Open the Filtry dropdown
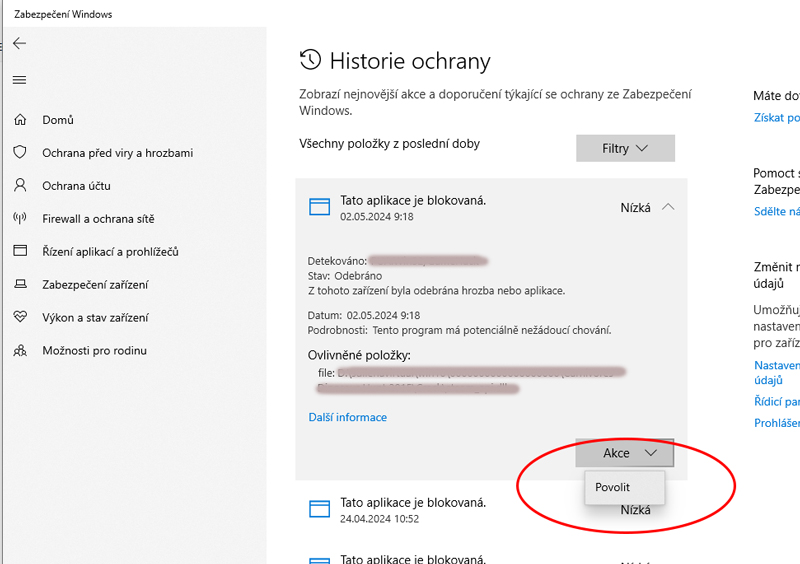Viewport: 800px width, 564px height. (x=625, y=149)
